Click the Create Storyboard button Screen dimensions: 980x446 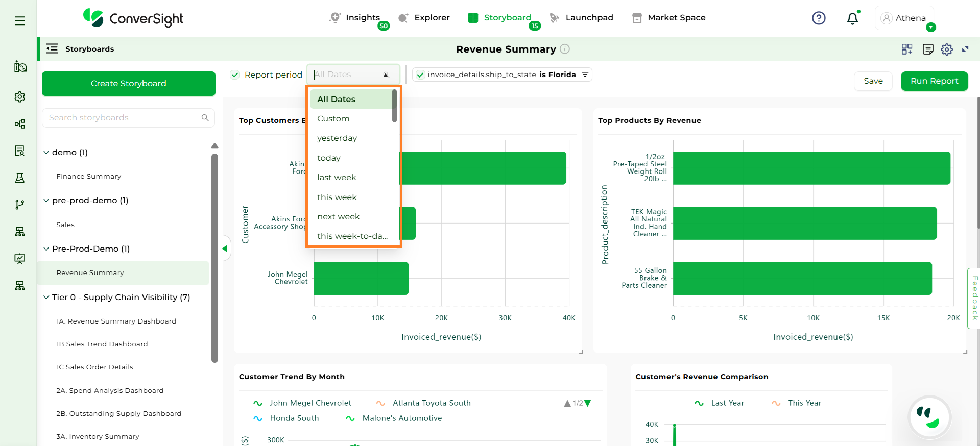point(129,84)
